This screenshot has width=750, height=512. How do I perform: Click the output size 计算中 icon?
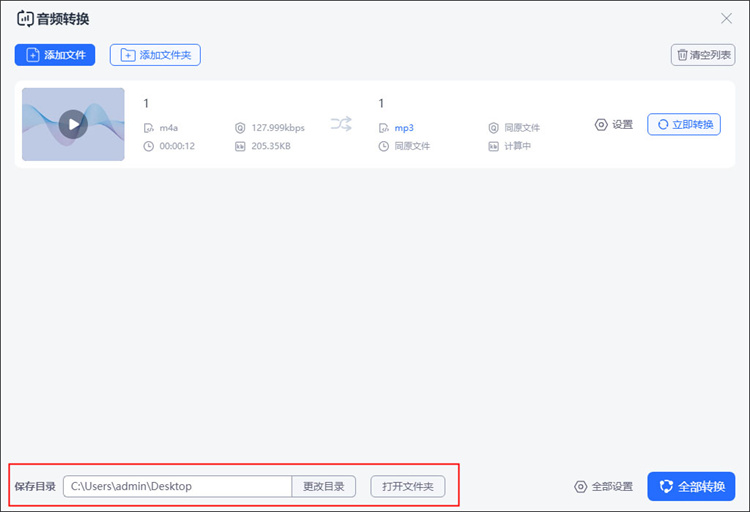pos(493,146)
